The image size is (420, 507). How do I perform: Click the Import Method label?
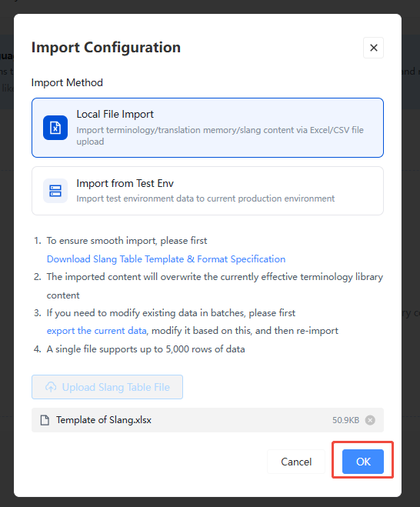[x=67, y=83]
